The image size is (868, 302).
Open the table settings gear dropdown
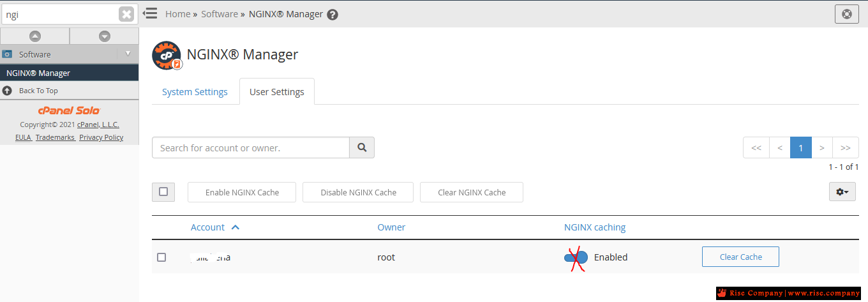[x=842, y=192]
